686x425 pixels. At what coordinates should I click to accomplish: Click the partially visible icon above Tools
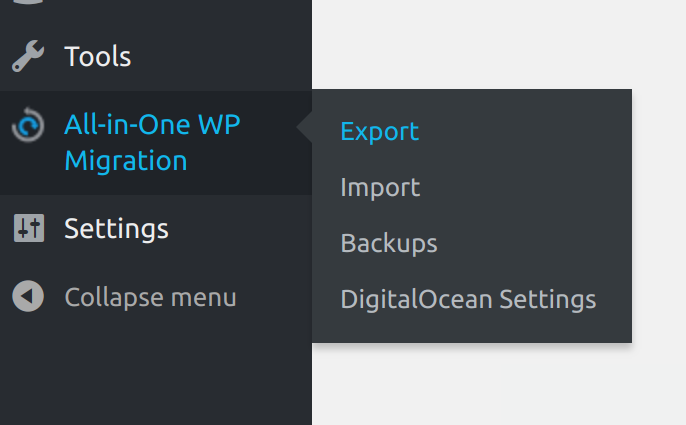pos(28,2)
